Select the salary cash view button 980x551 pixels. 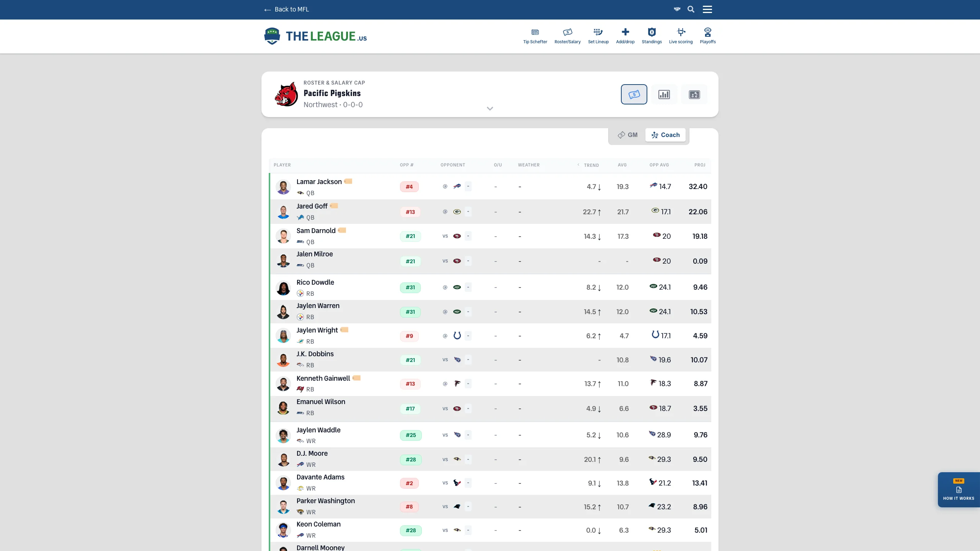point(634,94)
